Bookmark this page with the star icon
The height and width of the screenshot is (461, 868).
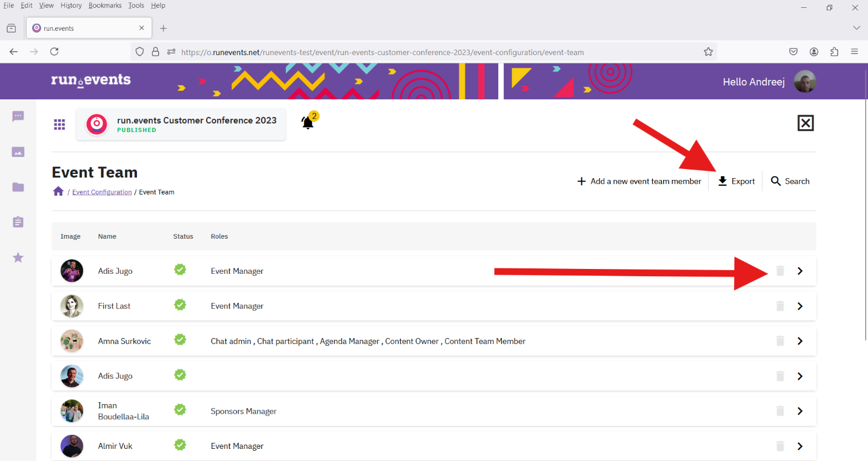[708, 52]
